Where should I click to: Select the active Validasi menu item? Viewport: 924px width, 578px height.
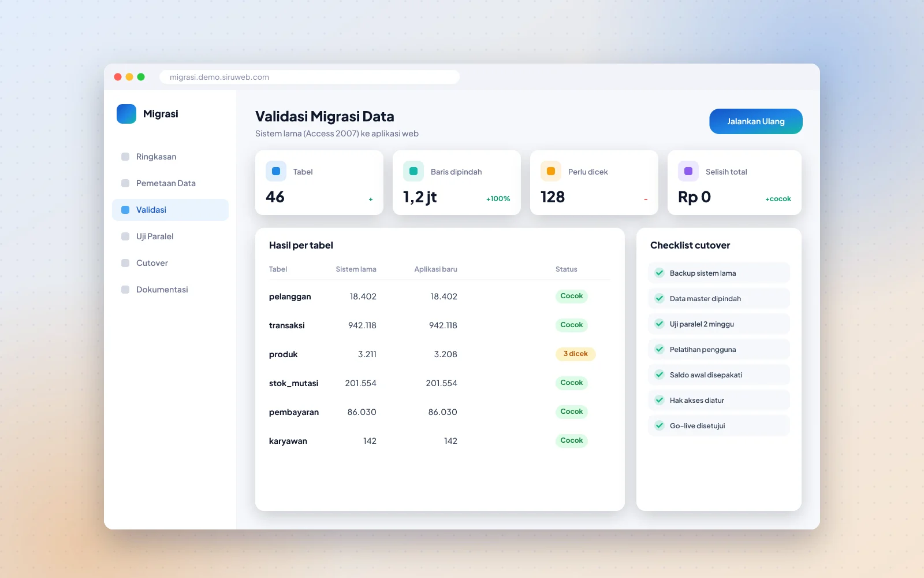click(x=170, y=210)
